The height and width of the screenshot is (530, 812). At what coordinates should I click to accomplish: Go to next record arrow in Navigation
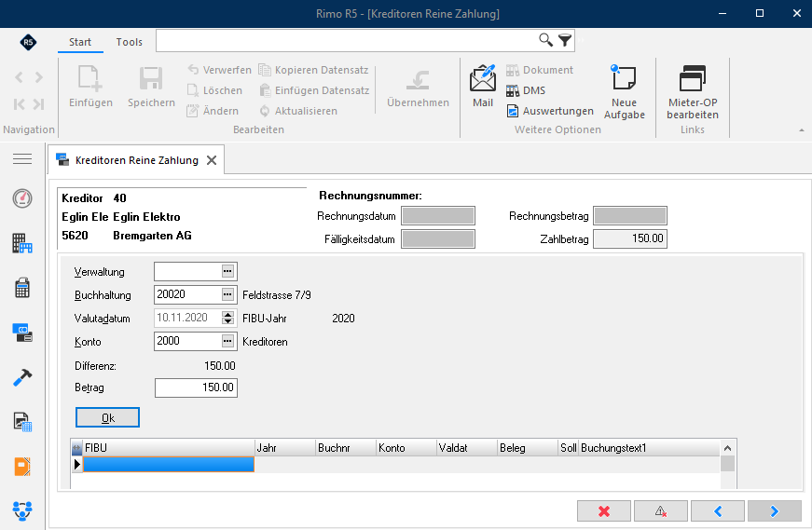39,77
